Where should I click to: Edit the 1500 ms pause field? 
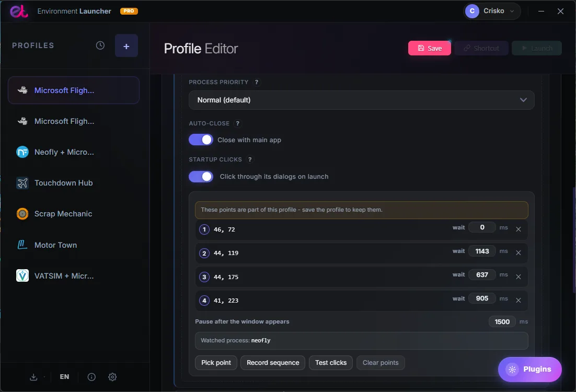point(502,322)
